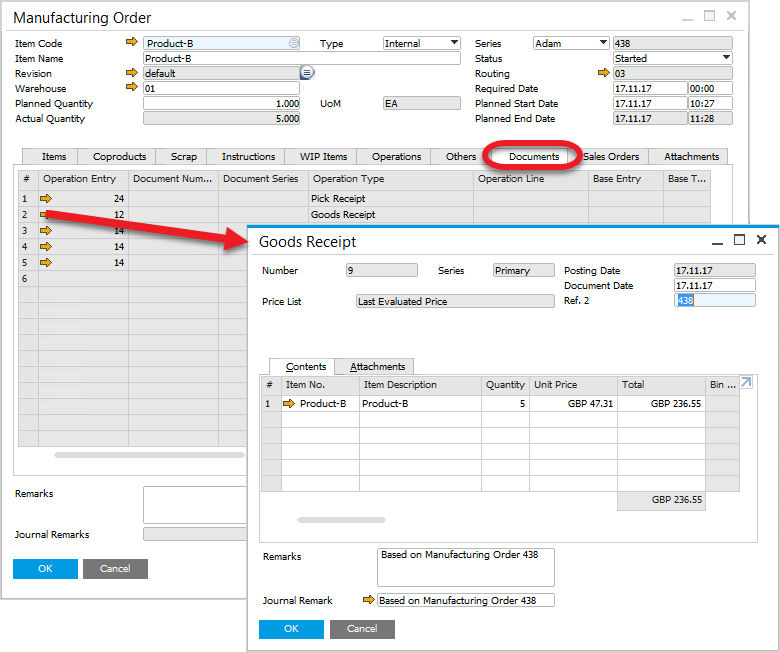Open the row 5 operation entry link arrow
The width and height of the screenshot is (780, 652).
(x=46, y=262)
